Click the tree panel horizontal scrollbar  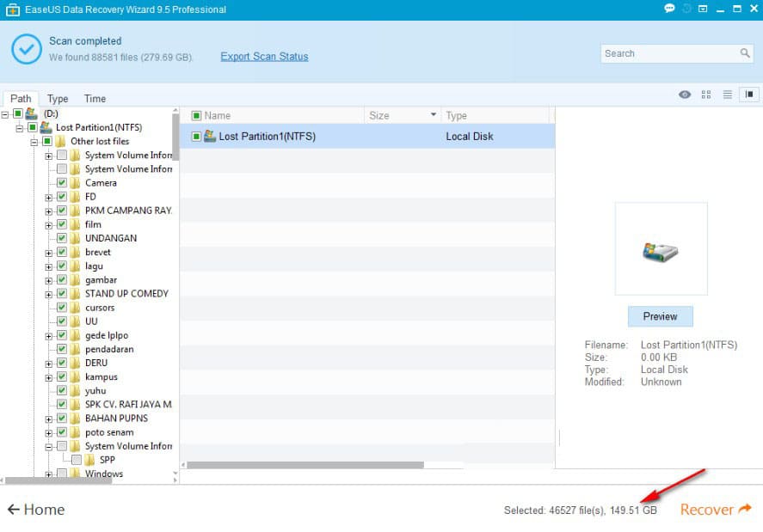58,480
